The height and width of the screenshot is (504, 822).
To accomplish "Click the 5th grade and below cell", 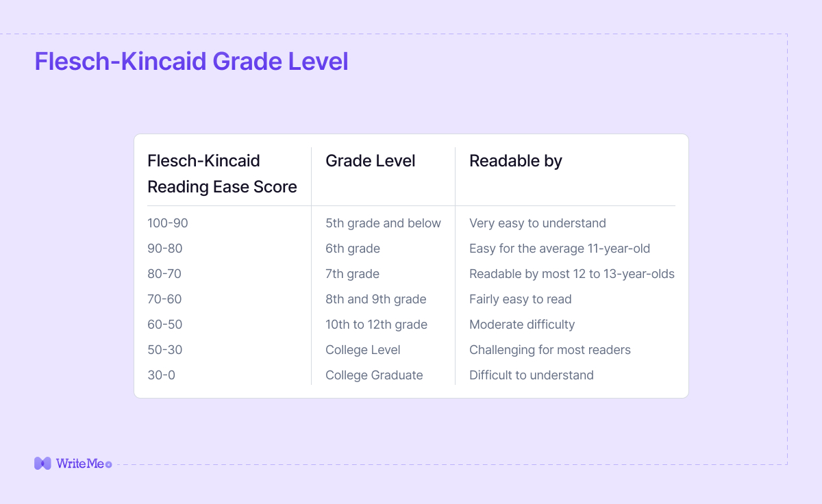I will pyautogui.click(x=383, y=223).
